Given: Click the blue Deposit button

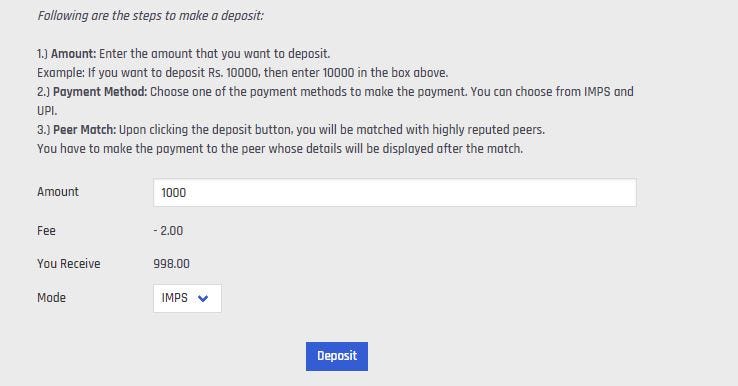Looking at the screenshot, I should tap(337, 356).
